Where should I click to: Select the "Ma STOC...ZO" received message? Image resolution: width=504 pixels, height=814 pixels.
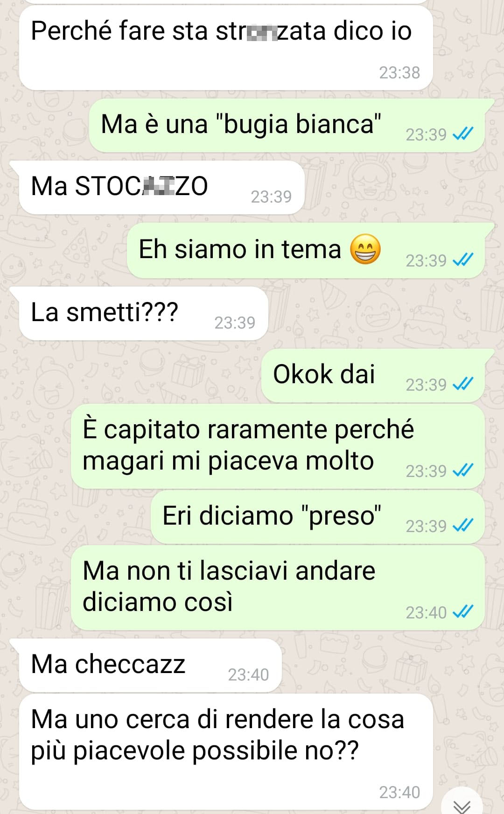(161, 187)
